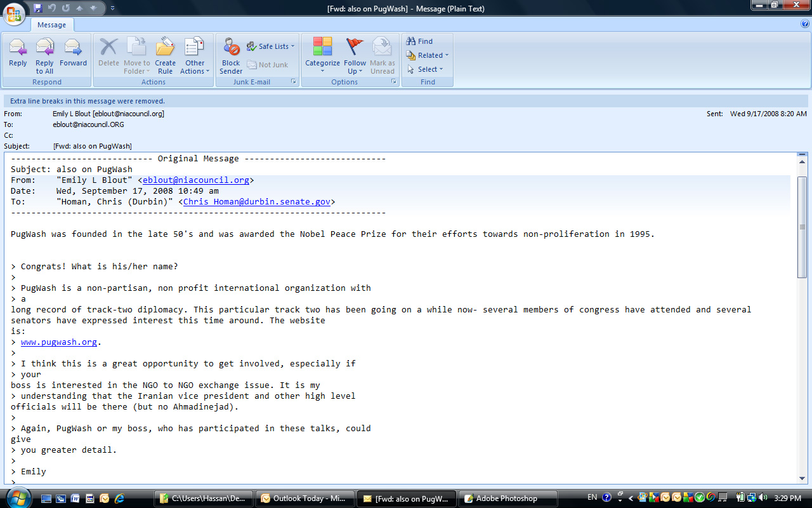This screenshot has height=508, width=812.
Task: Open the www.pugwash.org link
Action: (x=59, y=342)
